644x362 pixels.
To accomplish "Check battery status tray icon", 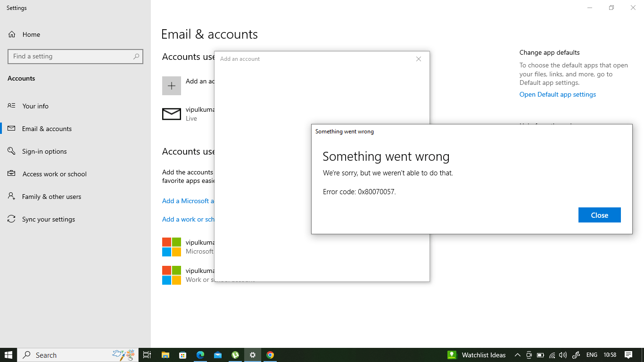I will pyautogui.click(x=540, y=355).
